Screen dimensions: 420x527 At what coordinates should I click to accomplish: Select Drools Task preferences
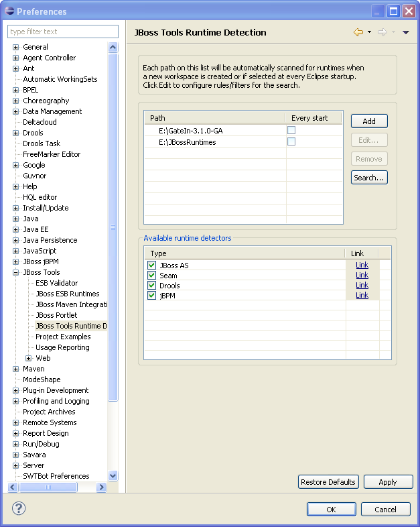click(x=42, y=143)
